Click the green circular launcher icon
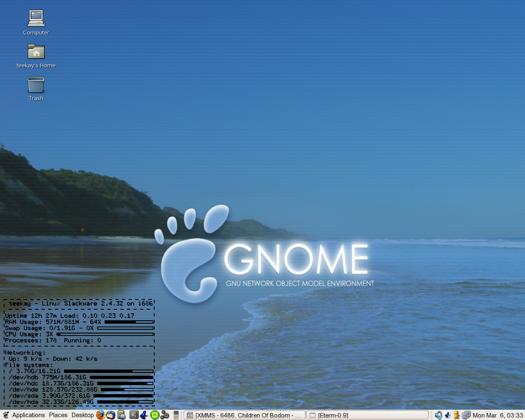This screenshot has width=525, height=420. [x=155, y=415]
